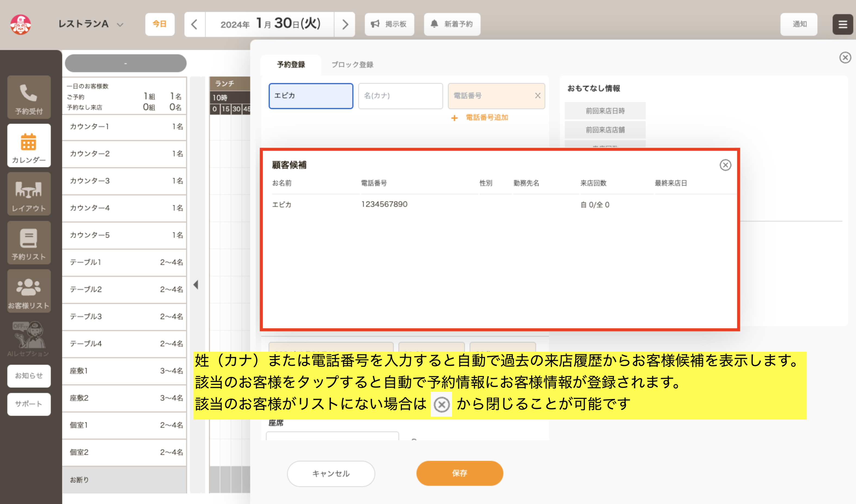856x504 pixels.
Task: Click 電話番号追加 link
Action: point(487,118)
